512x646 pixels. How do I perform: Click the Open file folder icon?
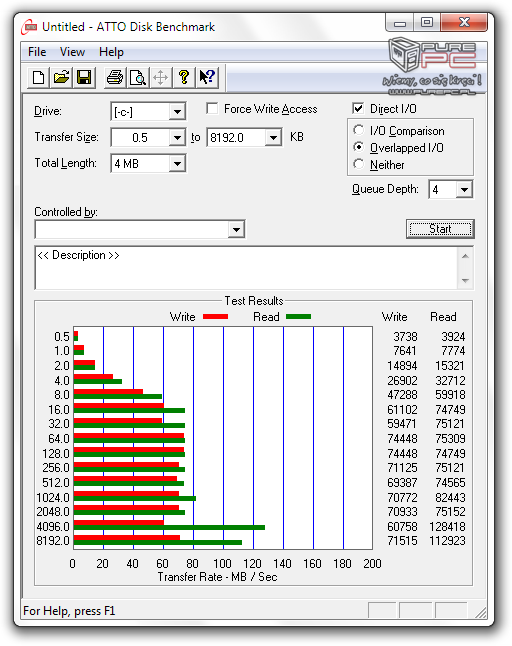[61, 77]
